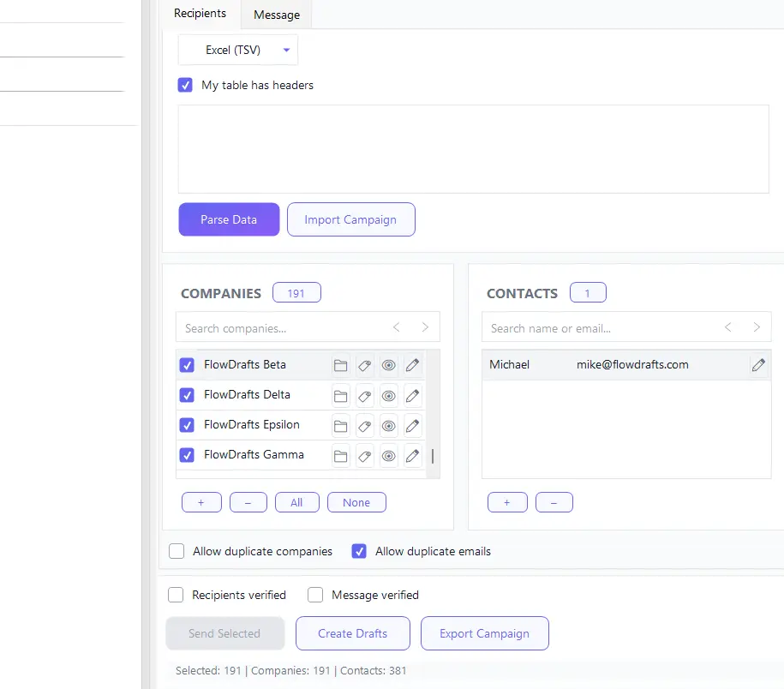Edit Michael's contact using the pencil icon

click(758, 364)
